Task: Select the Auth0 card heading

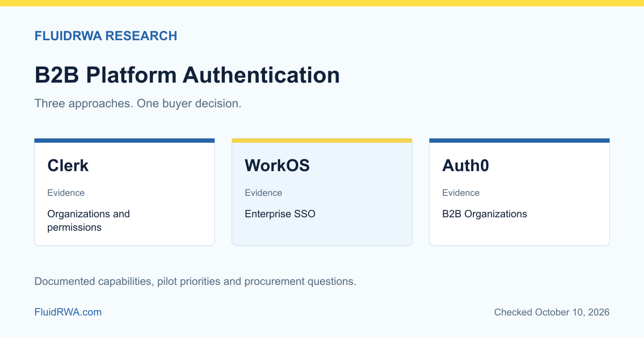Action: pos(465,166)
